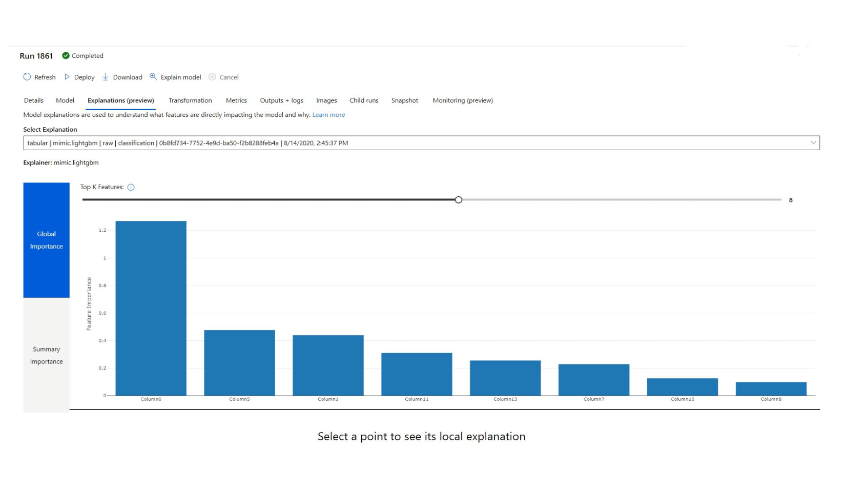Viewport: 868px width, 489px height.
Task: Click the Cancel circle icon
Action: [x=212, y=77]
